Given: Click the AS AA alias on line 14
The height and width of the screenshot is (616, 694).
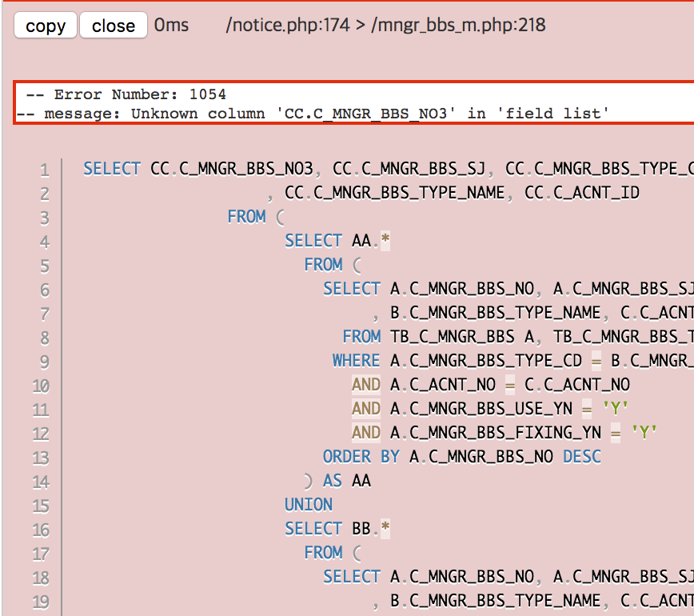Looking at the screenshot, I should coord(346,481).
